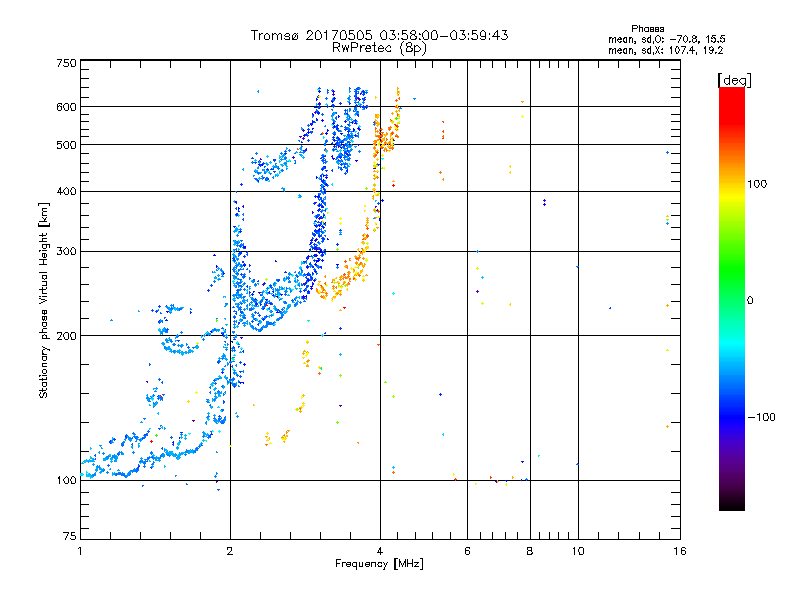Click the x-axis tick label 16

click(680, 551)
